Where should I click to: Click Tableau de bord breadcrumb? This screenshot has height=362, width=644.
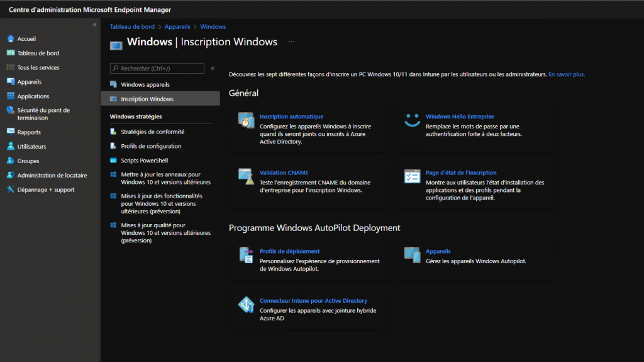point(132,26)
